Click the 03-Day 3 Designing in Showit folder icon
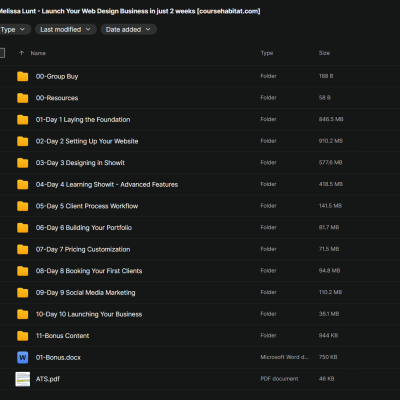 click(23, 163)
